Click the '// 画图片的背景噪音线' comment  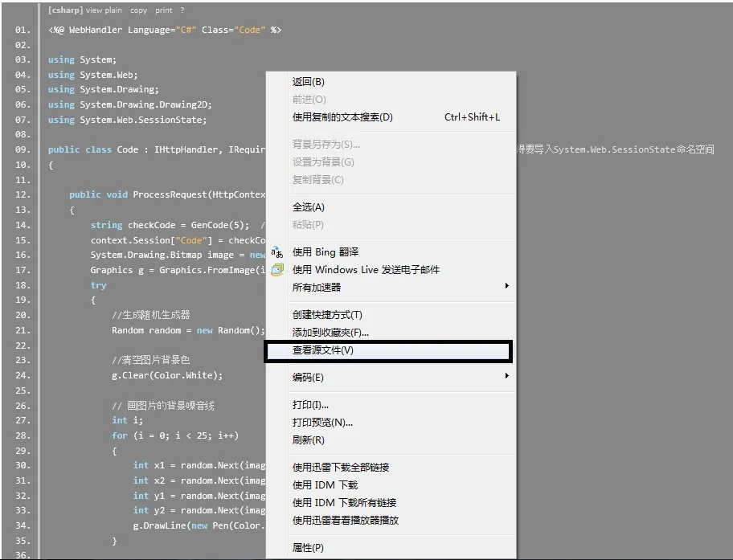163,406
